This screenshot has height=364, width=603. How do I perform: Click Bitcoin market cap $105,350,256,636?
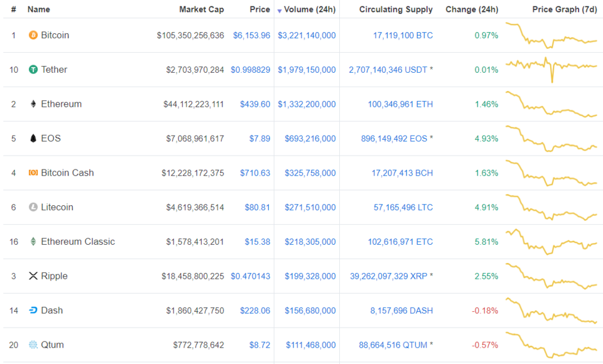point(190,35)
